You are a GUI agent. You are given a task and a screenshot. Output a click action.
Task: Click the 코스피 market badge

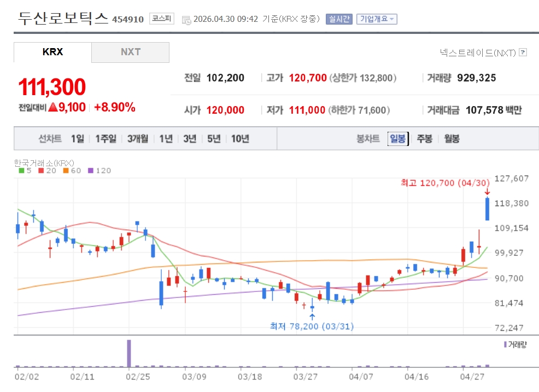pyautogui.click(x=162, y=19)
